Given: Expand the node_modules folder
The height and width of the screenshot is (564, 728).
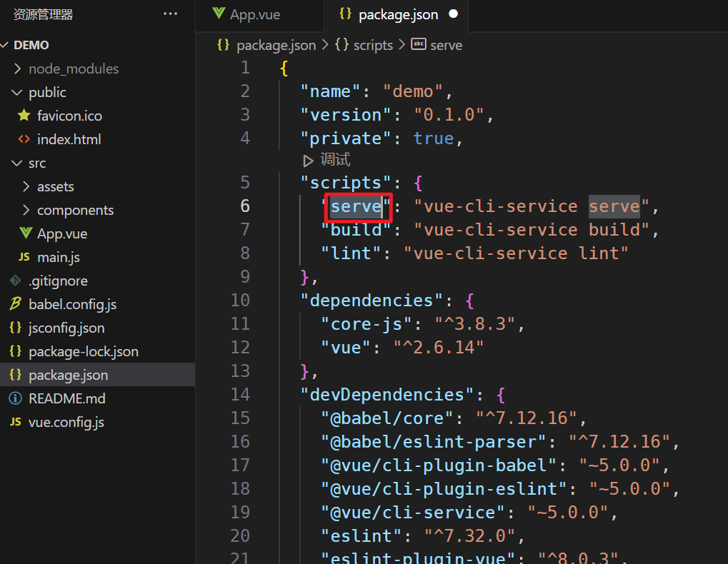Looking at the screenshot, I should (x=74, y=69).
